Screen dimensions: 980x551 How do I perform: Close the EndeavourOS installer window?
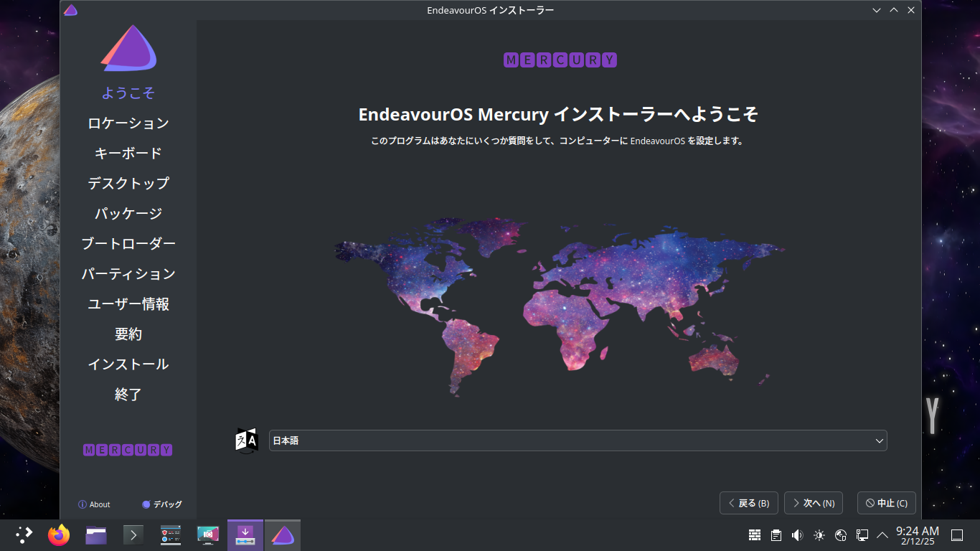(x=911, y=10)
